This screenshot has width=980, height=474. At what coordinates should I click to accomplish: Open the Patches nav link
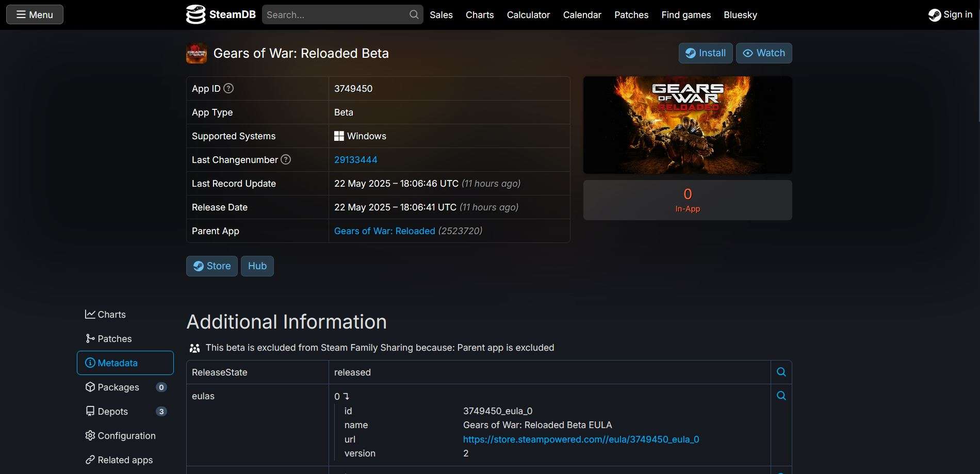631,15
